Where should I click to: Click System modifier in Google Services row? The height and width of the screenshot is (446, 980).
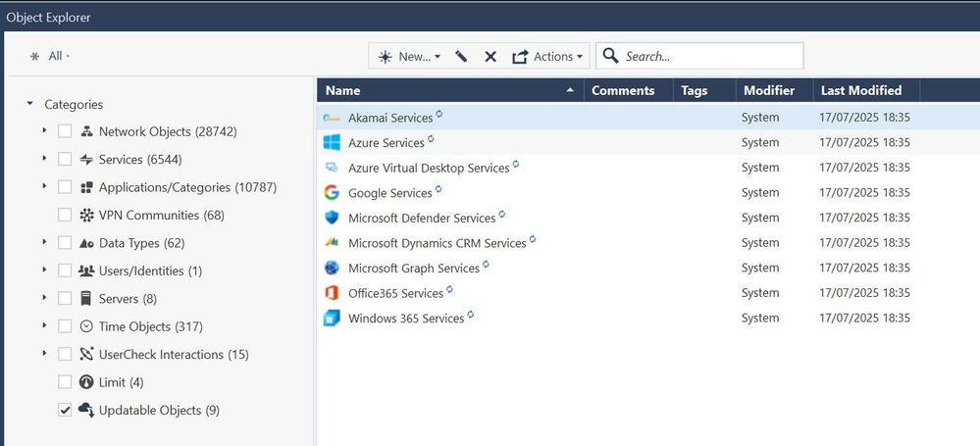click(x=760, y=192)
